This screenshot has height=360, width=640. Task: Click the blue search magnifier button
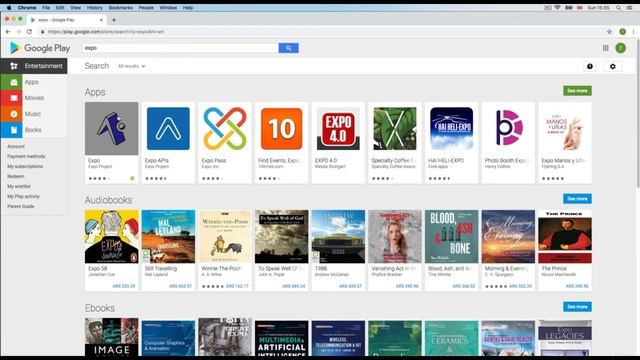[x=289, y=48]
